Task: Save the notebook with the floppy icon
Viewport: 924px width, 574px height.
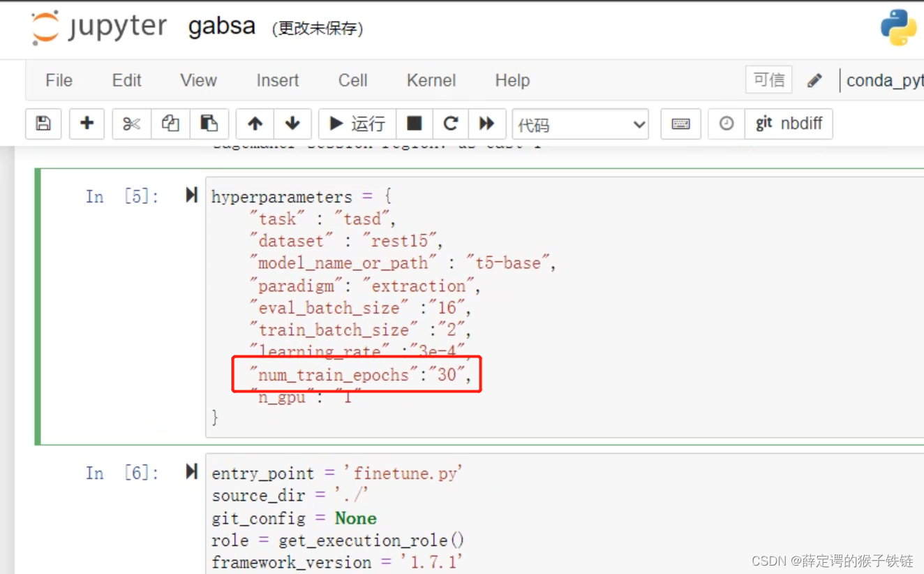Action: [x=43, y=124]
